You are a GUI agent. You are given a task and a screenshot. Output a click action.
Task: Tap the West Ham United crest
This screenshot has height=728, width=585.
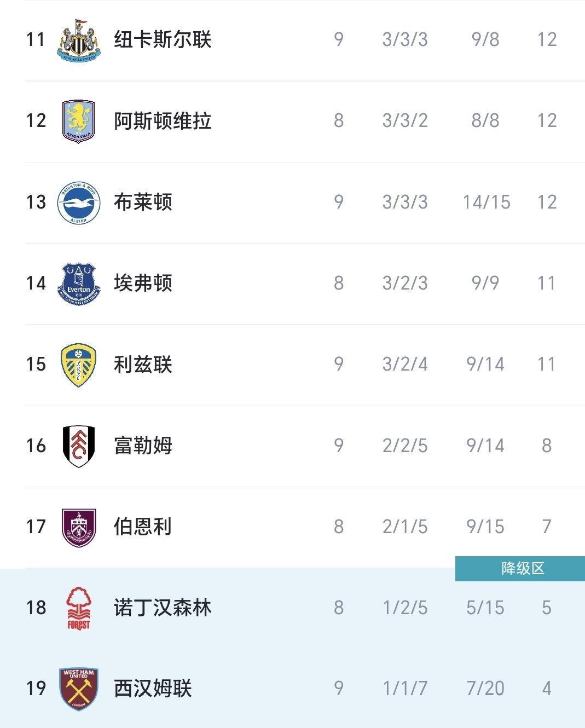pyautogui.click(x=78, y=689)
